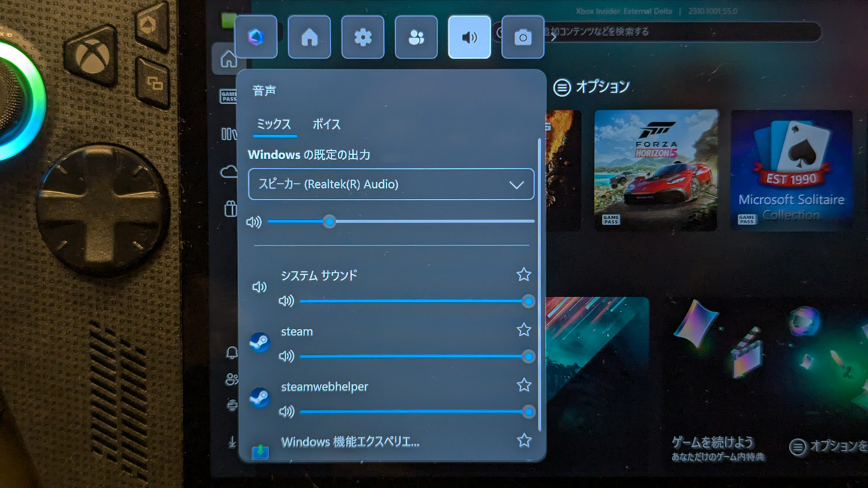Viewport: 868px width, 488px height.
Task: Switch to the ボイス tab
Action: click(x=326, y=124)
